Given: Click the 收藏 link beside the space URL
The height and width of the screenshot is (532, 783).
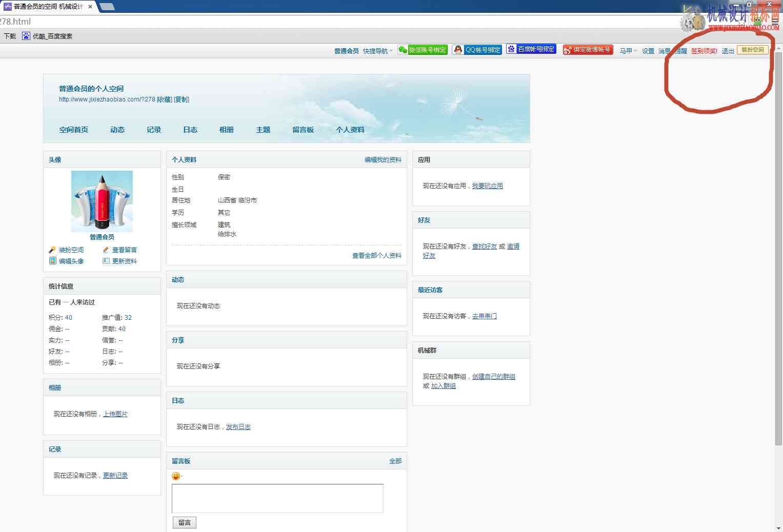Looking at the screenshot, I should [164, 99].
